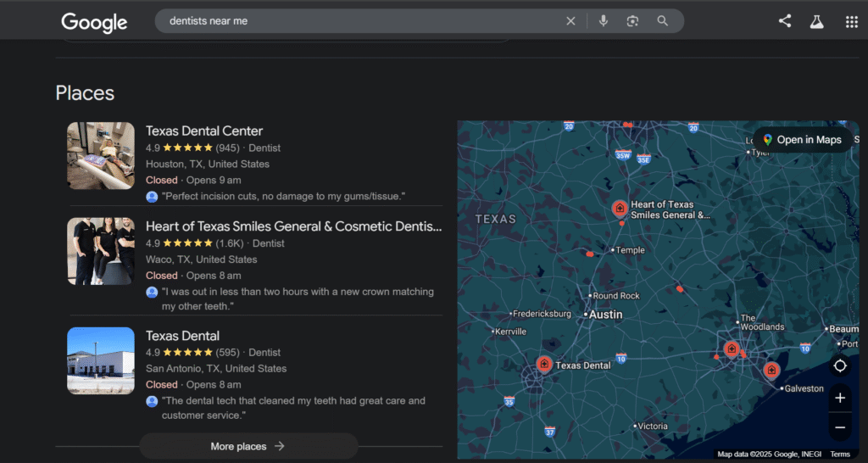Zoom out on the map
The width and height of the screenshot is (868, 463).
[840, 427]
